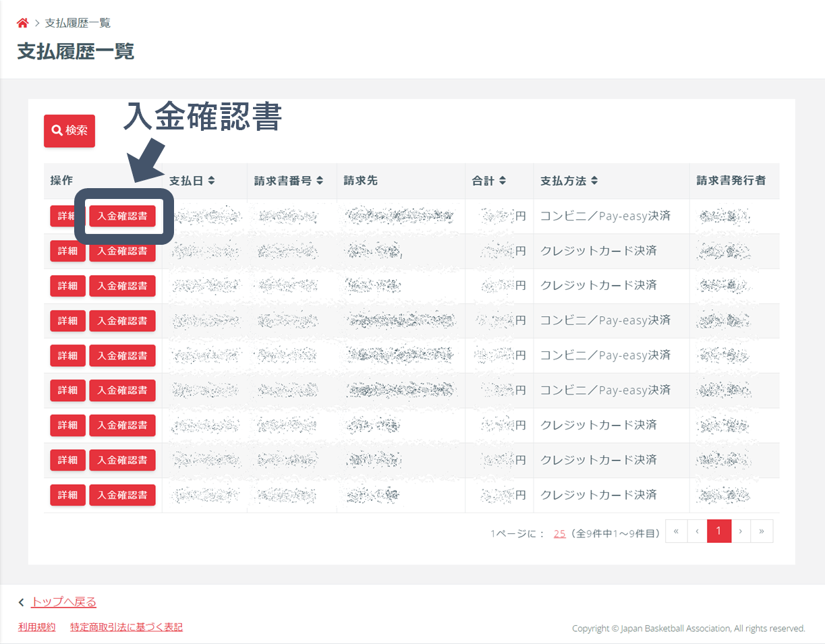Screen dimensions: 825x644
Task: Sort by 合計 column arrows
Action: click(503, 181)
